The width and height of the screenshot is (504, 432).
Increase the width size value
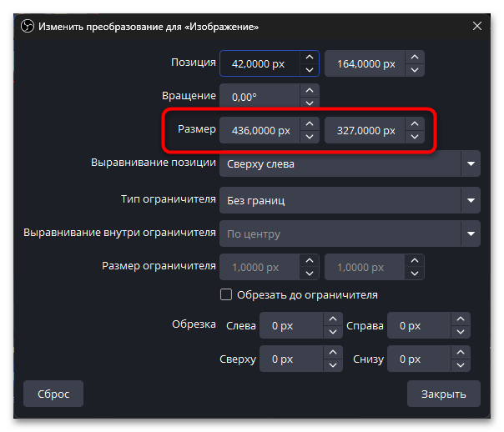coord(310,124)
